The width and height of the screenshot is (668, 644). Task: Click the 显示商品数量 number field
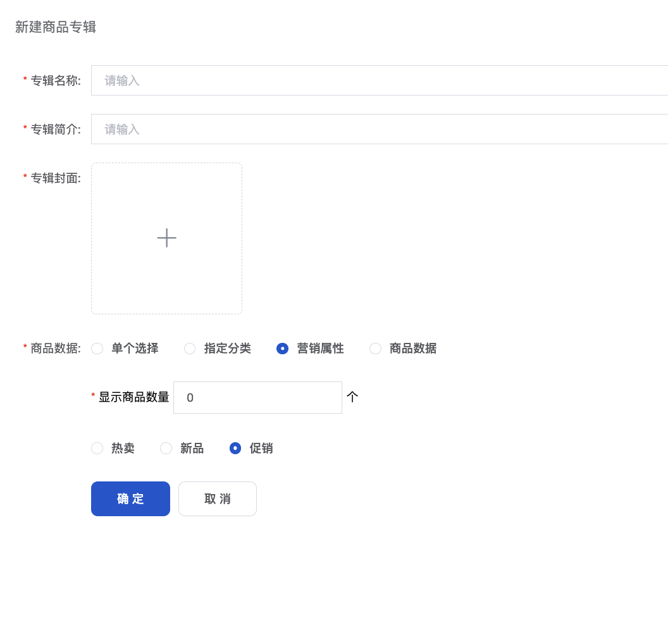pos(257,397)
